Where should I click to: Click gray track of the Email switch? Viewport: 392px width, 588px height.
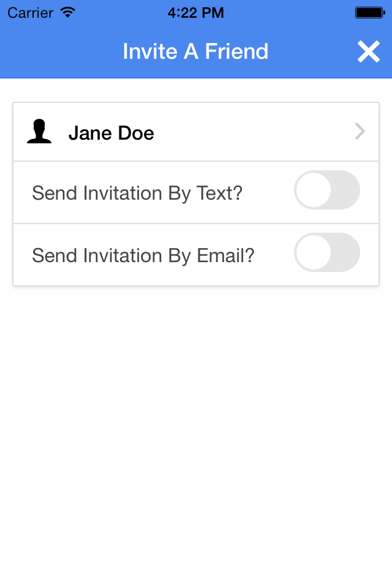coord(346,252)
